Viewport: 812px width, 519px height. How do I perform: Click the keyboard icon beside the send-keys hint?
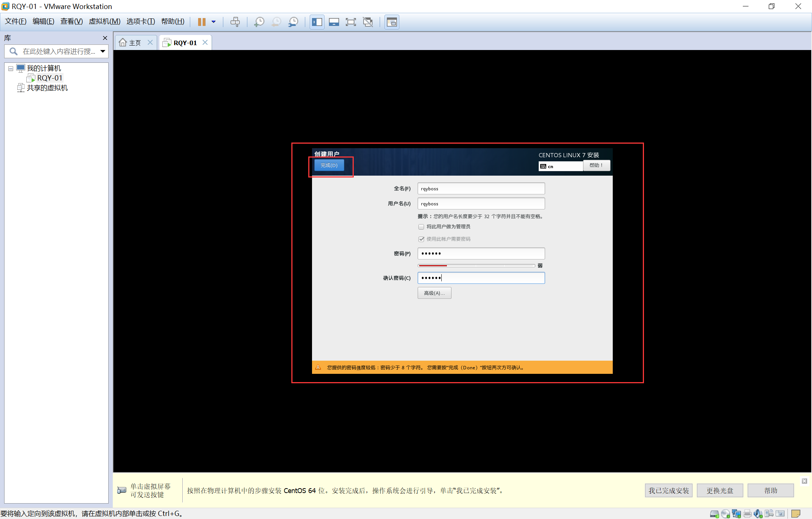coord(122,490)
